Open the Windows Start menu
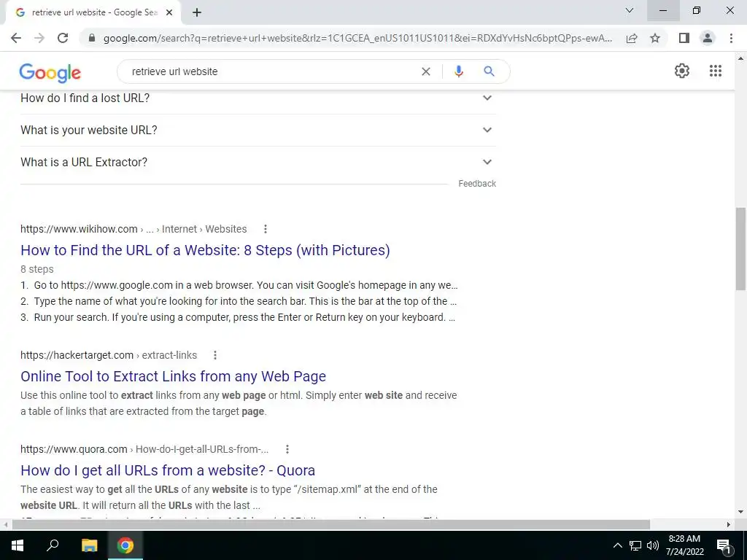Image resolution: width=747 pixels, height=560 pixels. pos(18,545)
